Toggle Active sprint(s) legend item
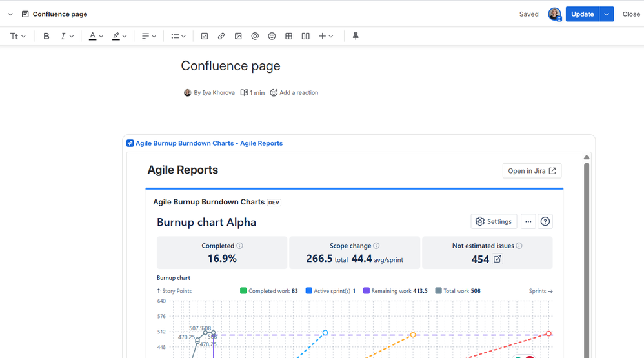This screenshot has width=644, height=358. point(330,291)
